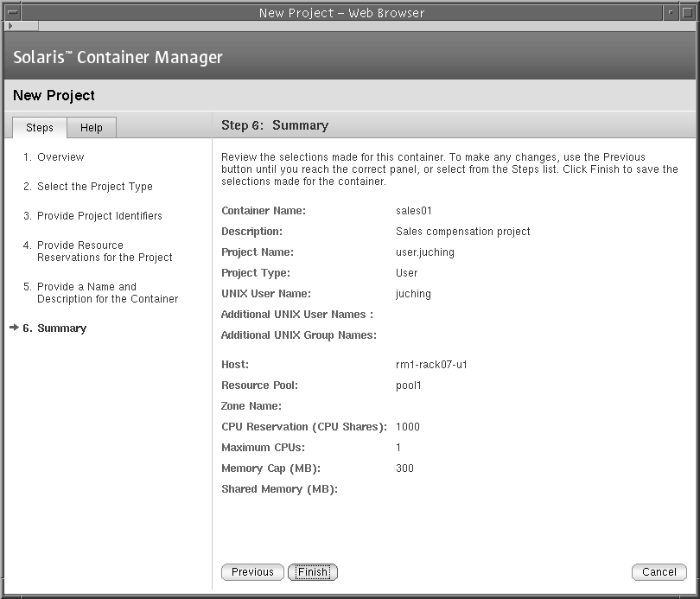Click the Description label
The height and width of the screenshot is (599, 700).
click(x=251, y=232)
